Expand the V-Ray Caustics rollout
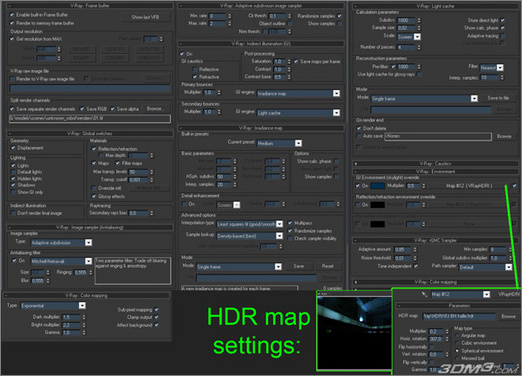The height and width of the screenshot is (376, 522). click(435, 163)
